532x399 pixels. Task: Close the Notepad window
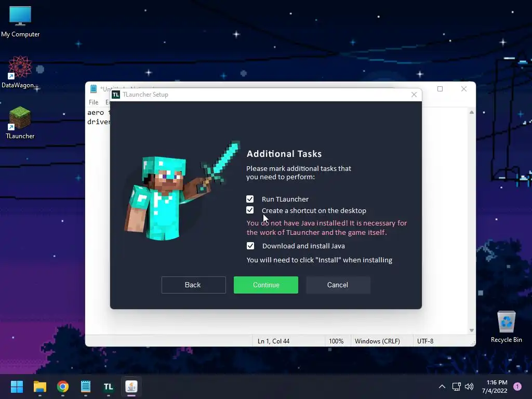pyautogui.click(x=463, y=88)
